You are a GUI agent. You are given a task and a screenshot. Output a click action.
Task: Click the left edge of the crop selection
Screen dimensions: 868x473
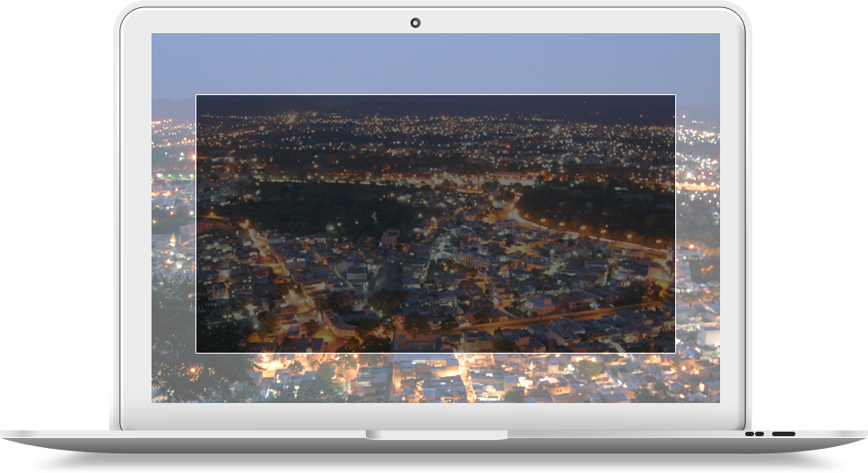click(x=196, y=223)
